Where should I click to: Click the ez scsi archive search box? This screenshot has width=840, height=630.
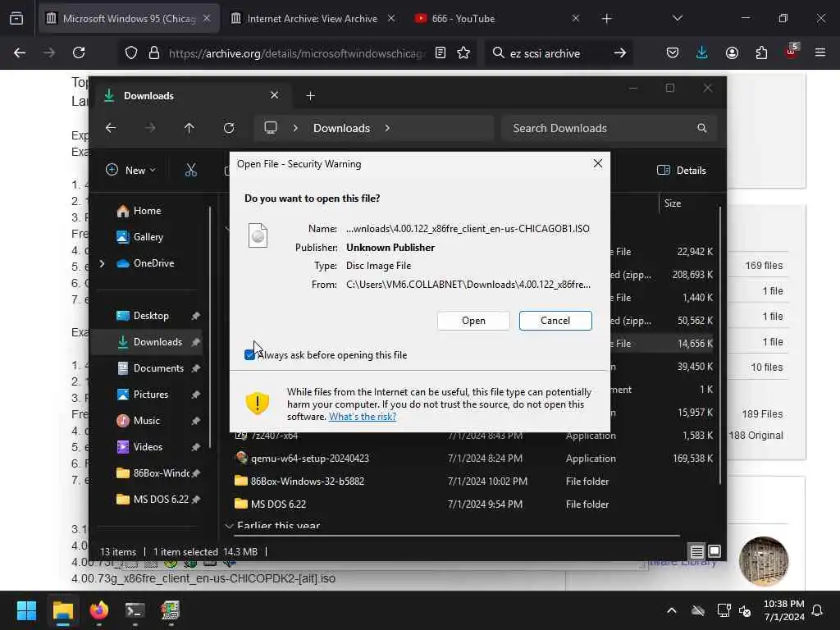point(557,53)
